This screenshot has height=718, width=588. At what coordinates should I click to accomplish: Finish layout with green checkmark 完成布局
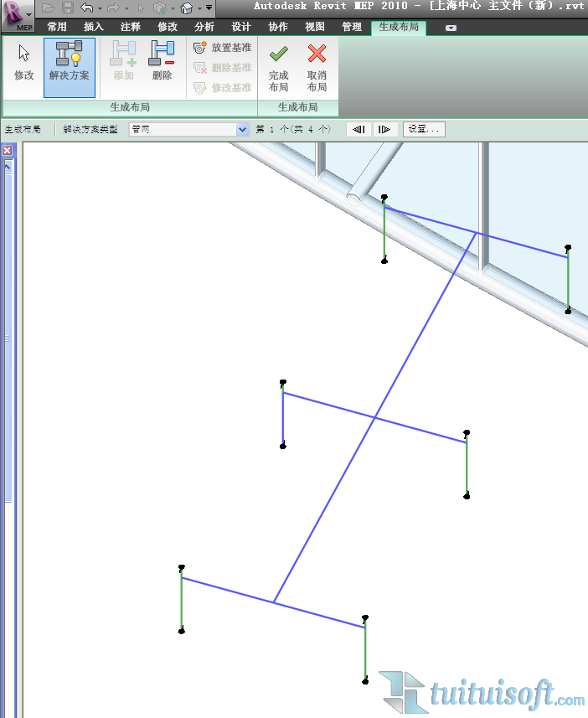278,67
